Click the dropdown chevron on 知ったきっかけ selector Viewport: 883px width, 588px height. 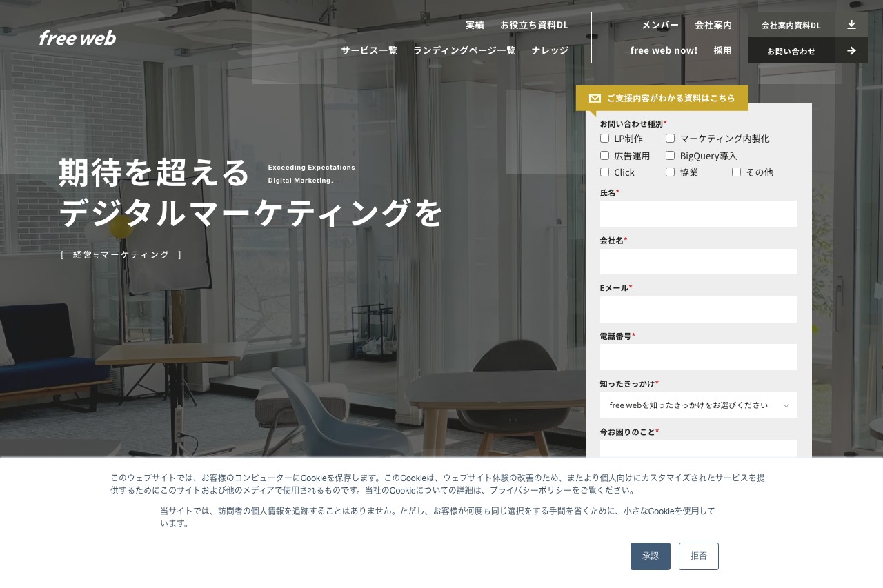(x=786, y=405)
